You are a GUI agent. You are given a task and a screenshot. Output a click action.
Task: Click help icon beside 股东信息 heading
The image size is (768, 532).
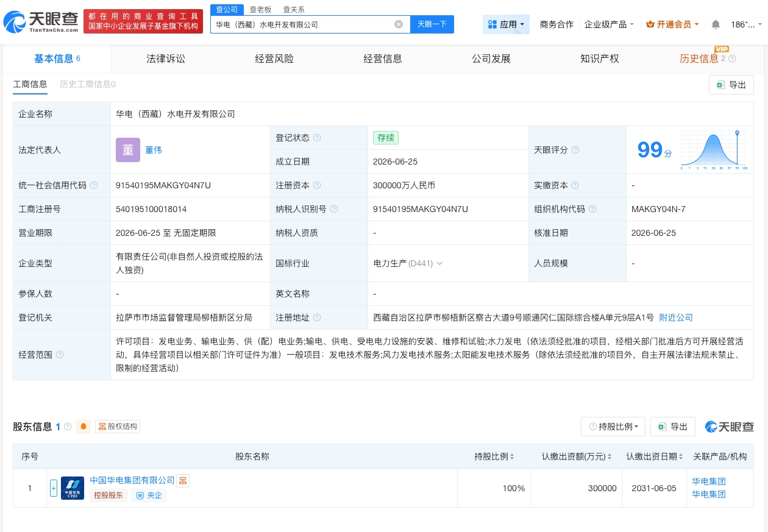(x=68, y=427)
